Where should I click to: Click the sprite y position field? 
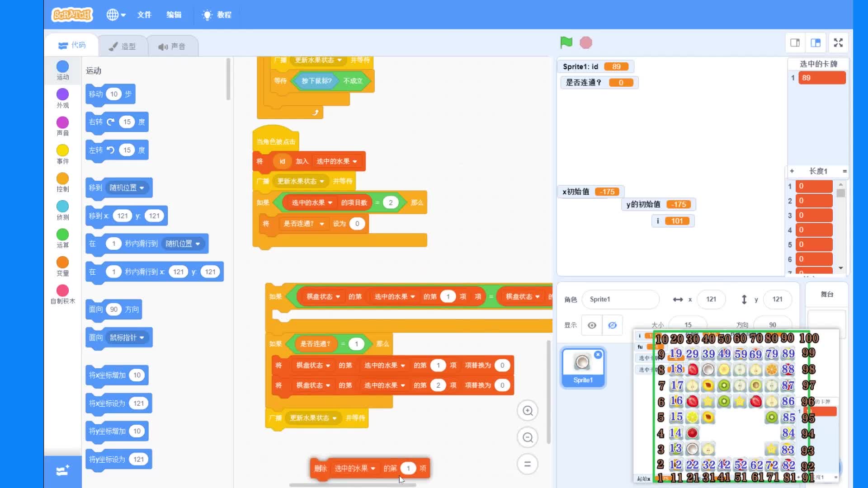tap(777, 299)
